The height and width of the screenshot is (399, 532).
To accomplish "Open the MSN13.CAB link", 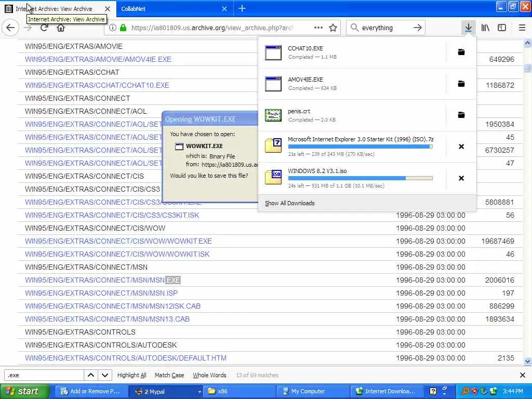I will coord(107,319).
